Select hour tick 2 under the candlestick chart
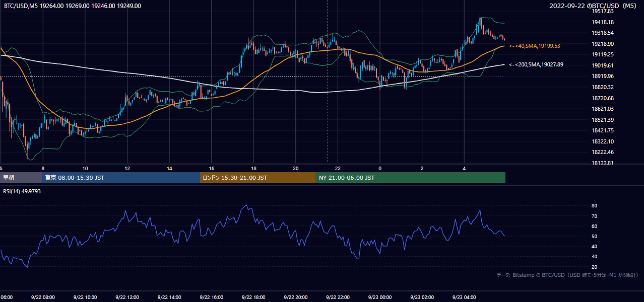 (x=422, y=169)
